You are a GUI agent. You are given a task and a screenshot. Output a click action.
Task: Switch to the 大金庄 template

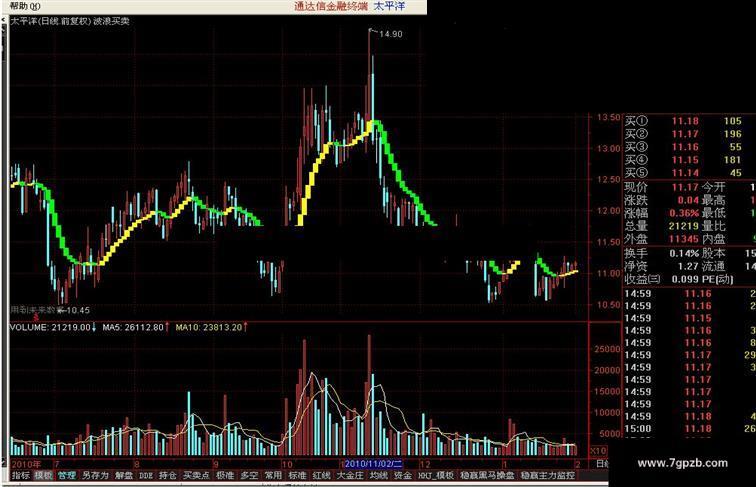click(350, 475)
